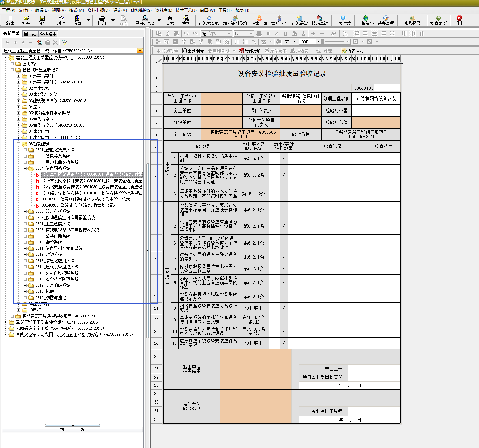Click the 报验表 button

click(300, 51)
